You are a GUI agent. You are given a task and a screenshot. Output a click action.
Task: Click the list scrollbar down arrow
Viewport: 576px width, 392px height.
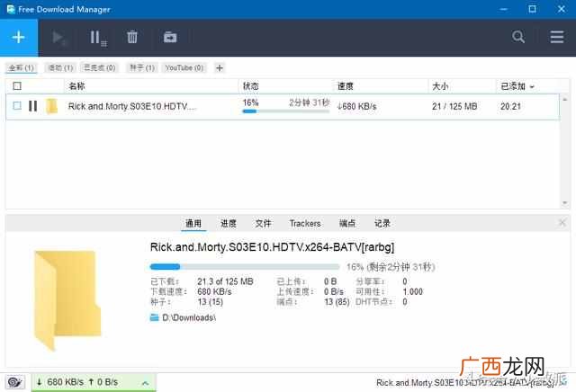coord(564,203)
